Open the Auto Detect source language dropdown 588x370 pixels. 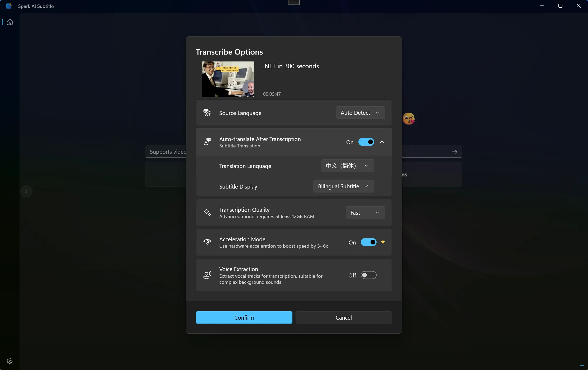point(360,113)
